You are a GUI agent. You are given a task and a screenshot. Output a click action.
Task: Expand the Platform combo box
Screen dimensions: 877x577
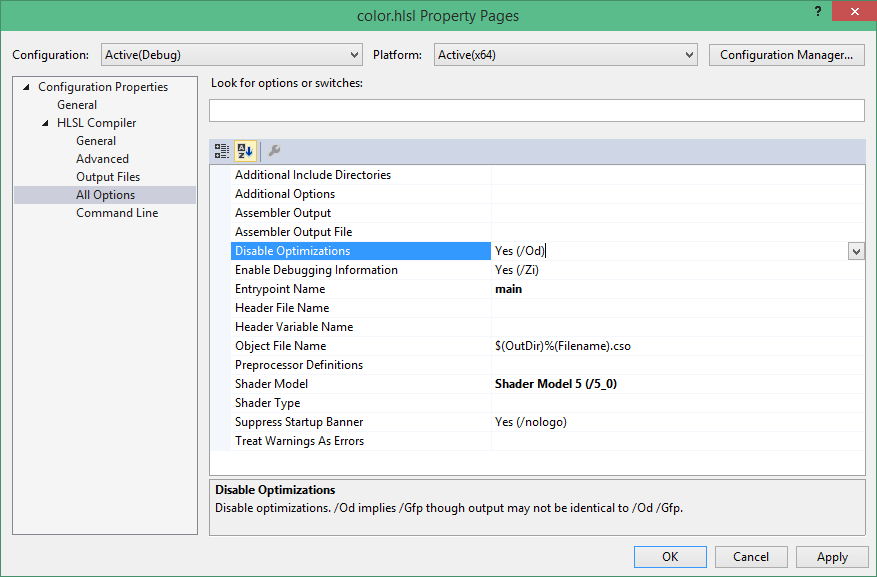pyautogui.click(x=565, y=55)
